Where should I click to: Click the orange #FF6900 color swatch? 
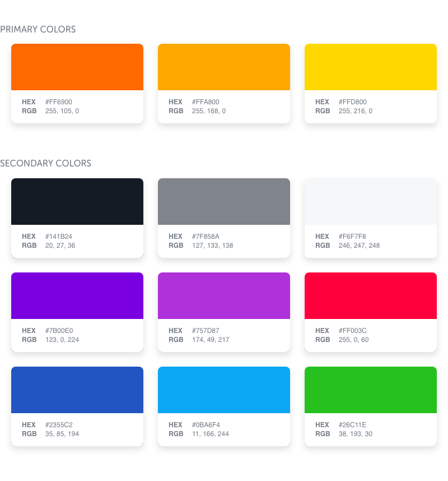[x=77, y=67]
